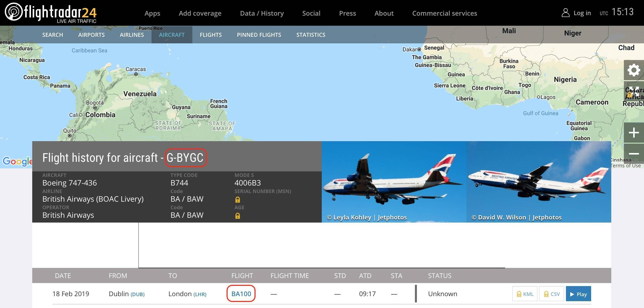Toggle fullscreen map icon

point(634,91)
